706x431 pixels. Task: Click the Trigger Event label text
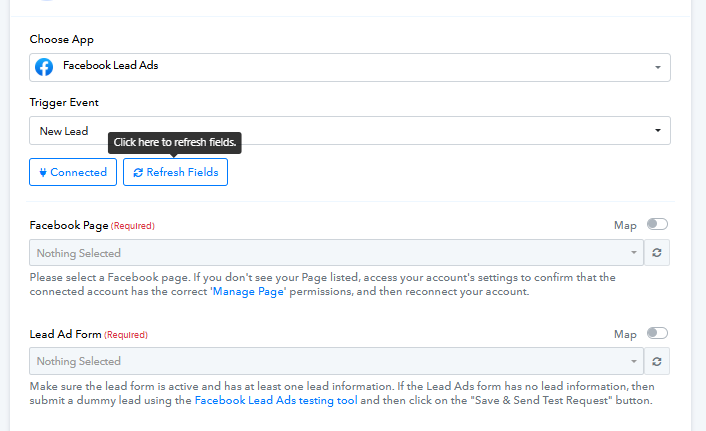click(x=64, y=103)
